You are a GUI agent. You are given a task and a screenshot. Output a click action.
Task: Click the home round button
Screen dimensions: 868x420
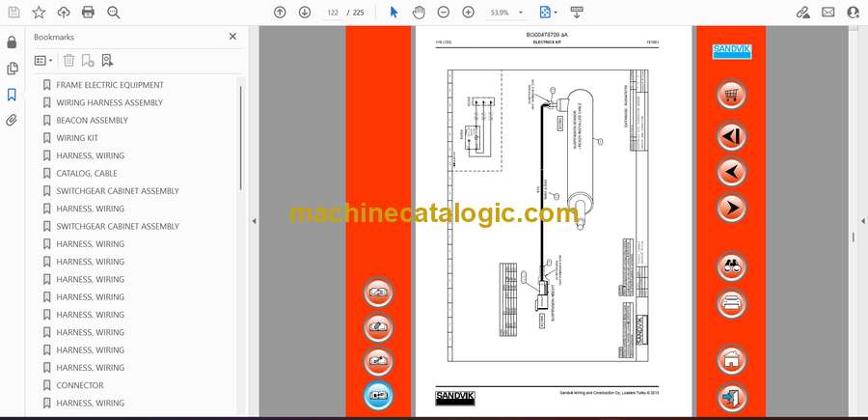(x=731, y=359)
